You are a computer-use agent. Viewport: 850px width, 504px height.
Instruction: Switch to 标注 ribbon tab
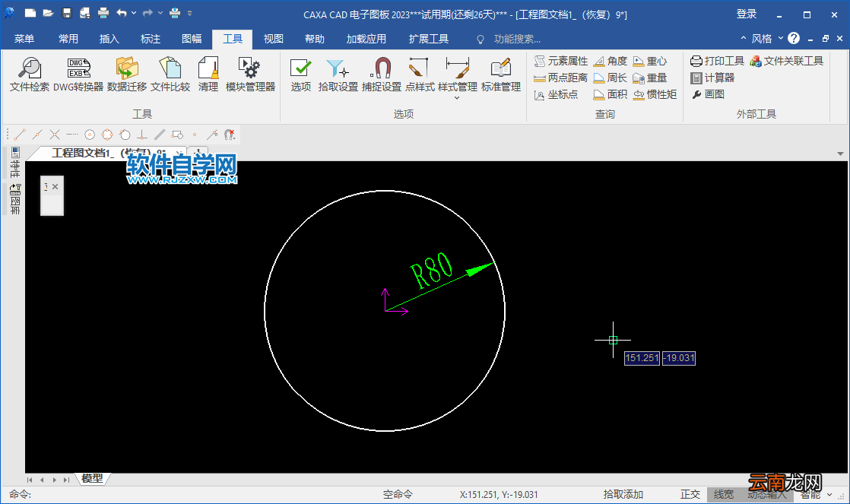(151, 39)
